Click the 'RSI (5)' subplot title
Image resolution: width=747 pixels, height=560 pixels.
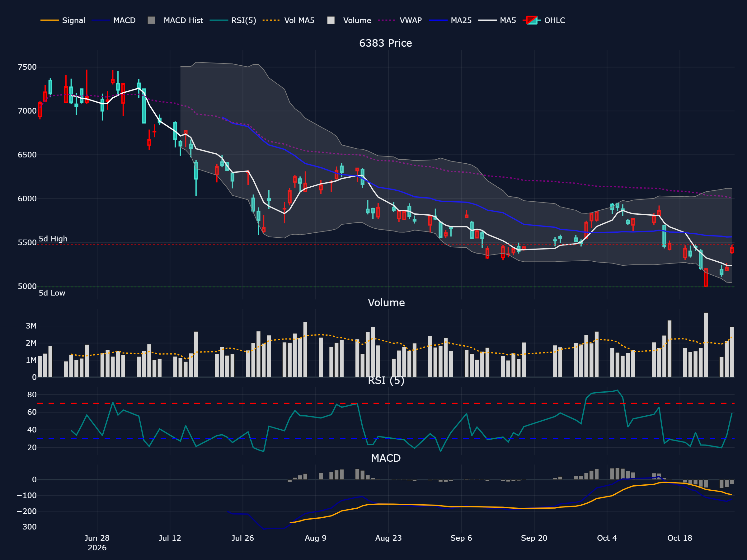386,380
